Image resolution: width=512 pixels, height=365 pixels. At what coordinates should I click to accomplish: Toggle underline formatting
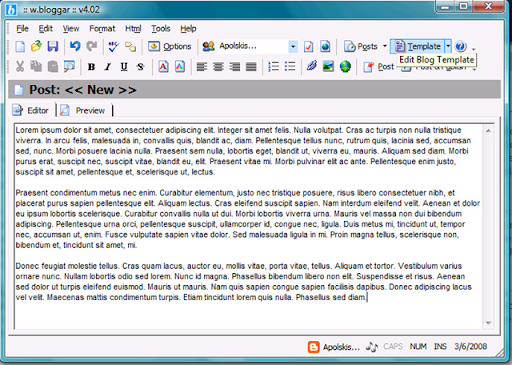coord(124,67)
